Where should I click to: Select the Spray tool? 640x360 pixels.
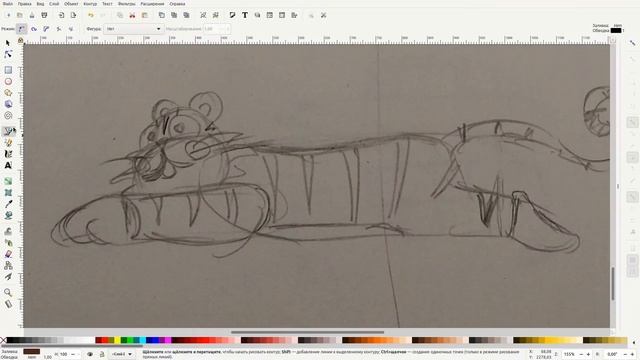(8, 243)
